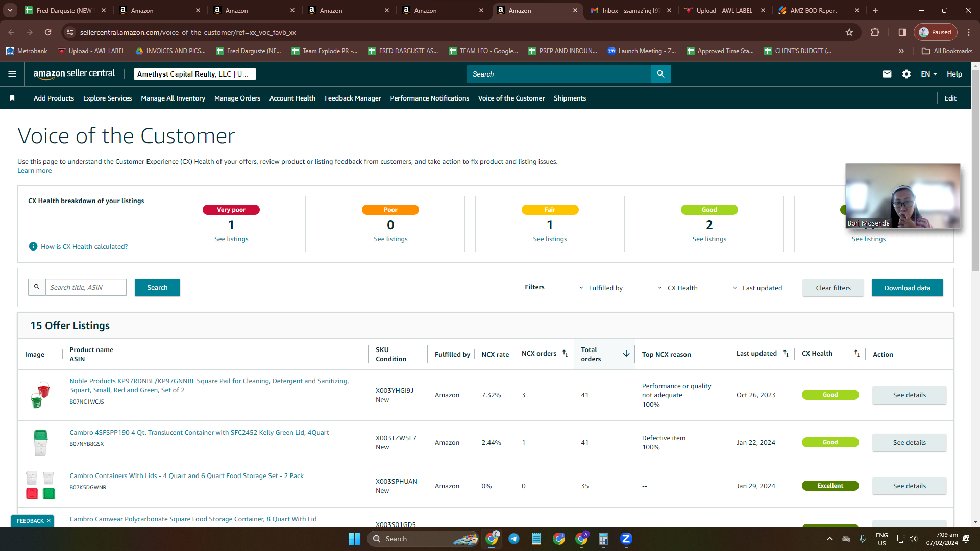This screenshot has height=551, width=980.
Task: Click the teal Search button for listings
Action: pos(157,287)
